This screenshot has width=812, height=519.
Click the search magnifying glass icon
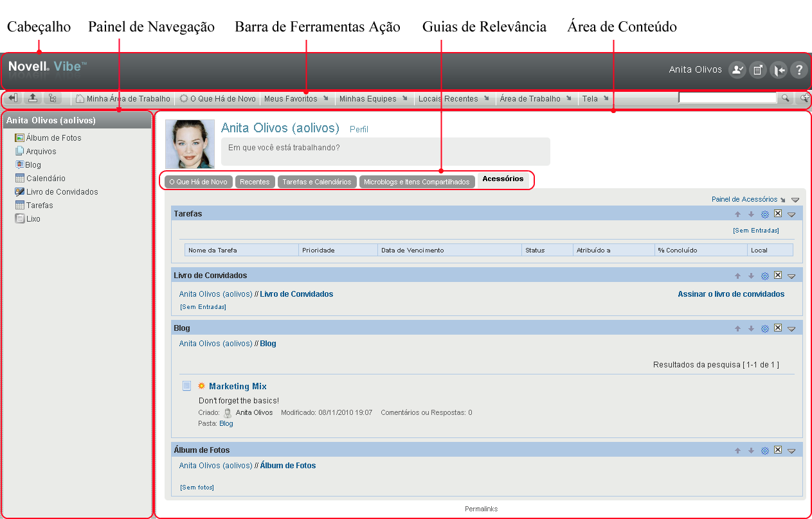point(786,98)
